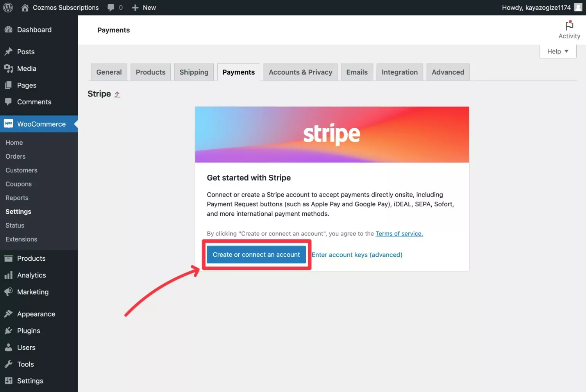
Task: Click the home icon beside Cozmos Subscriptions
Action: coord(25,7)
